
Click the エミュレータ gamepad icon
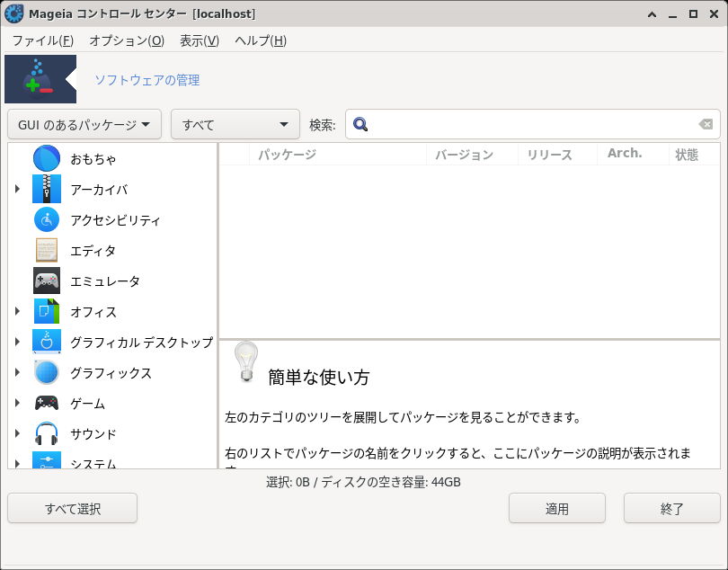coord(47,281)
